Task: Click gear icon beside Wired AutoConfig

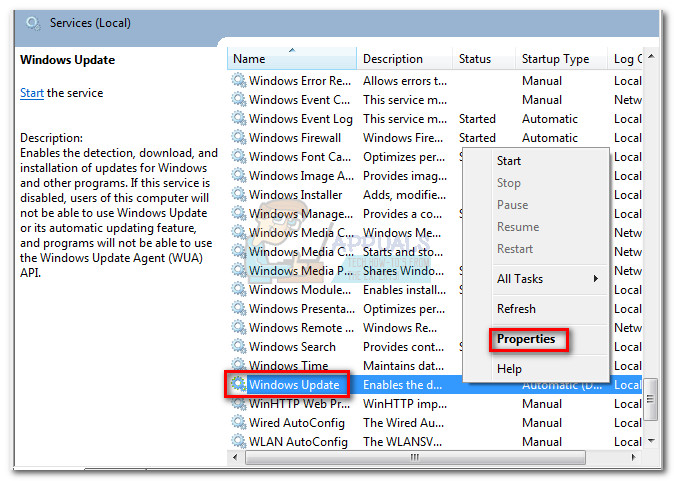Action: coord(239,422)
